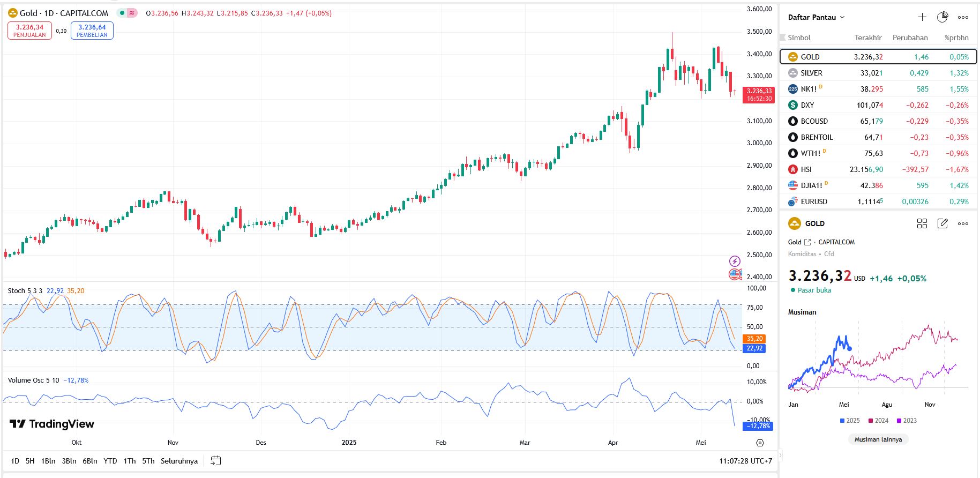The width and height of the screenshot is (980, 478).
Task: Select the YTD time range
Action: click(x=110, y=461)
